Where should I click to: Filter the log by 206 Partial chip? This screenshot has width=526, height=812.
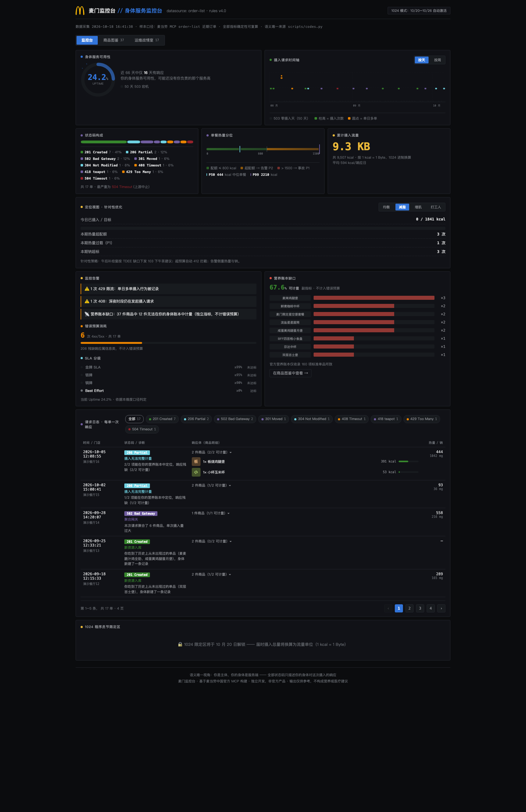[x=196, y=419]
